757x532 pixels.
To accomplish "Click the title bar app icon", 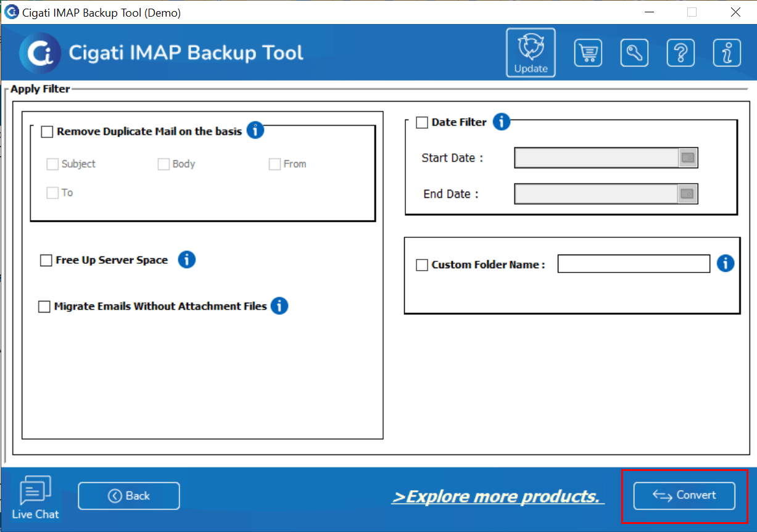I will tap(11, 12).
